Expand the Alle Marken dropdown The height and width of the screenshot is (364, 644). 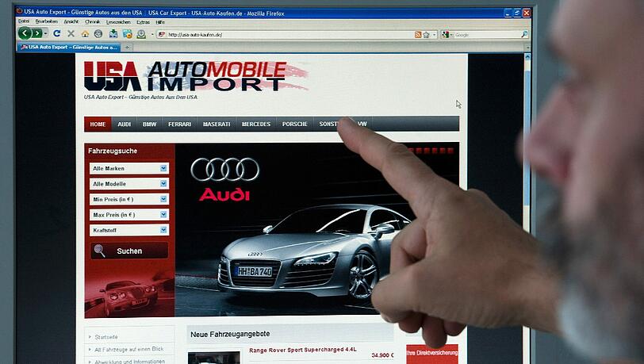pyautogui.click(x=129, y=168)
